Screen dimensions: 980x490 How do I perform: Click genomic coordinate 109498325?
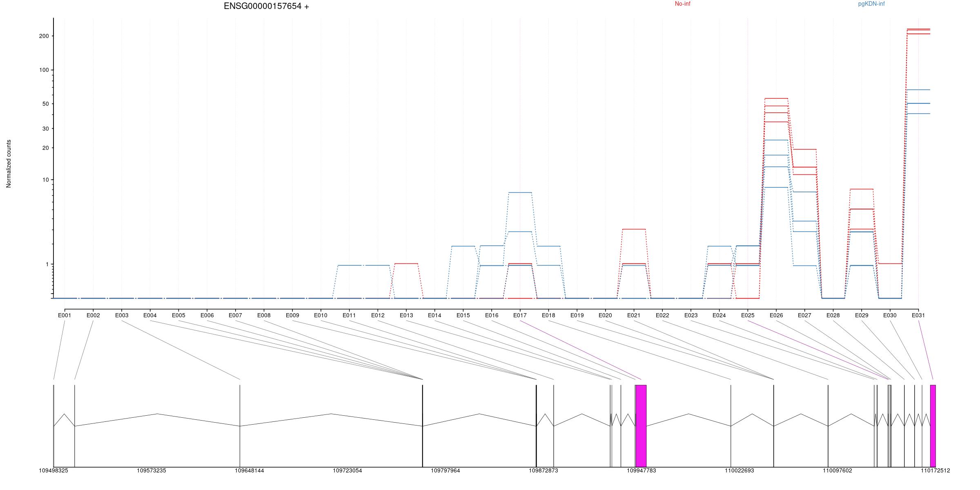(x=53, y=470)
